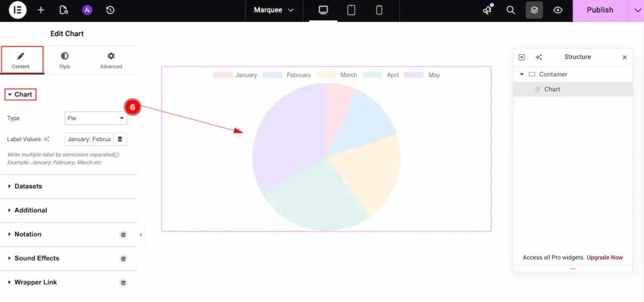Image resolution: width=644 pixels, height=302 pixels.
Task: Open the Marquee page dropdown
Action: pos(274,11)
